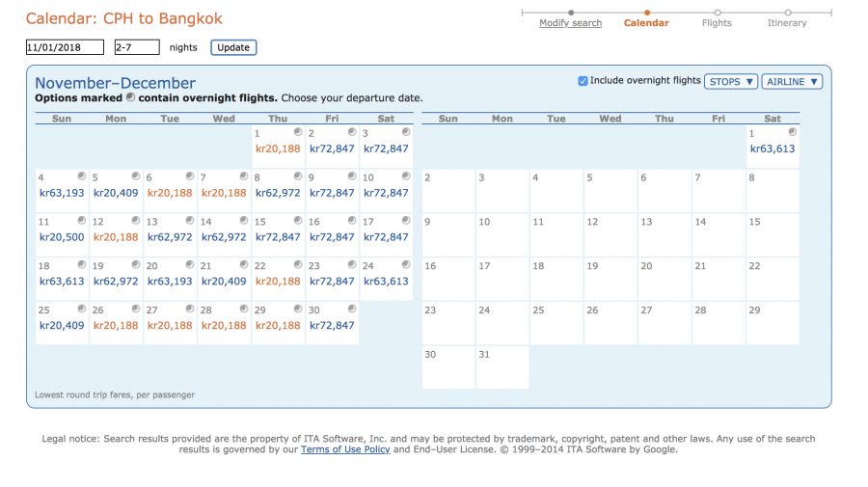Uncheck Include overnight flights checkbox
Viewport: 868px width, 487px height.
tap(583, 81)
